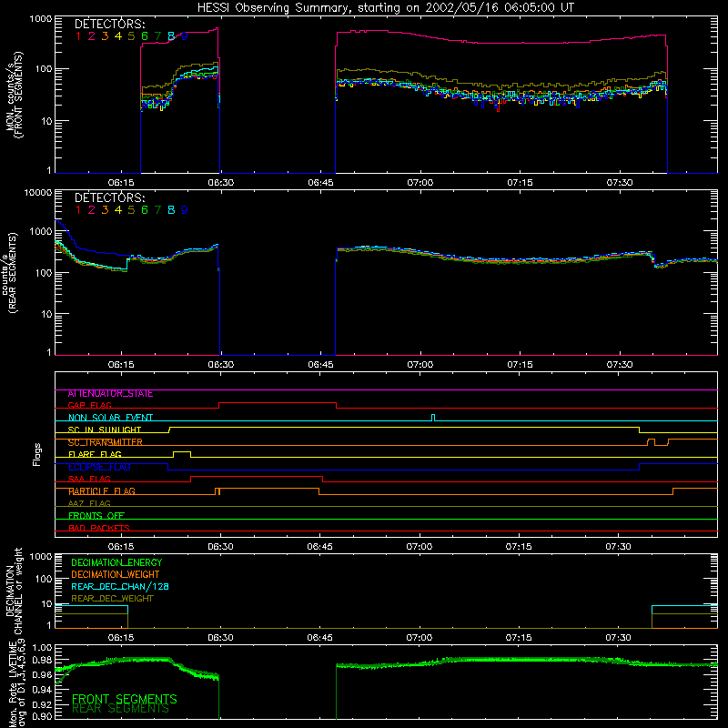The height and width of the screenshot is (728, 728).
Task: Click the ATTENUATOR_STATE flag label
Action: point(110,394)
